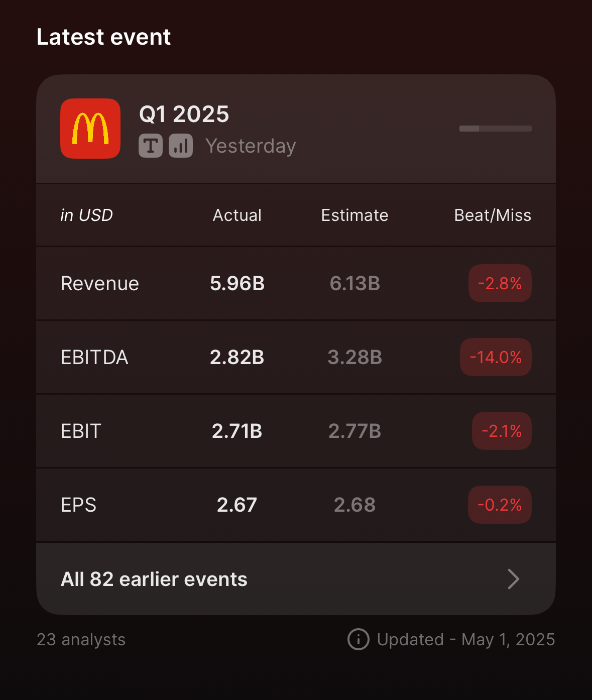
Task: Open the Revenue row
Action: (x=296, y=283)
